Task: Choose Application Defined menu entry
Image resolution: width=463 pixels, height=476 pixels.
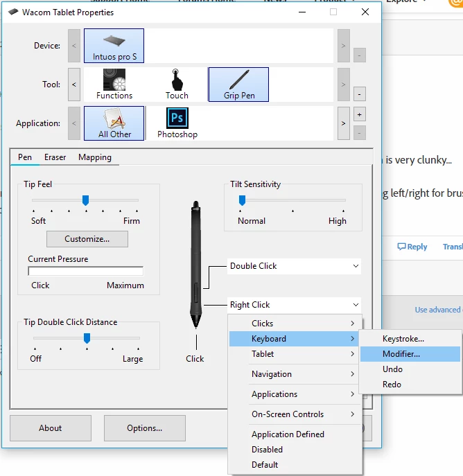Action: pyautogui.click(x=295, y=434)
